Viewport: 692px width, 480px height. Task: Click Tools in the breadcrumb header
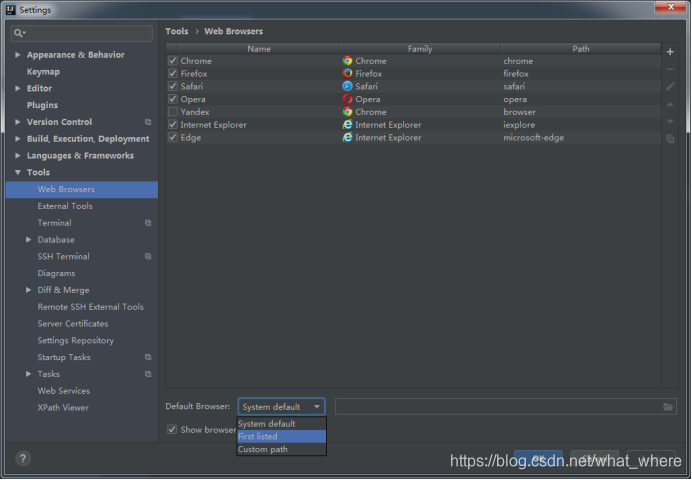(177, 31)
